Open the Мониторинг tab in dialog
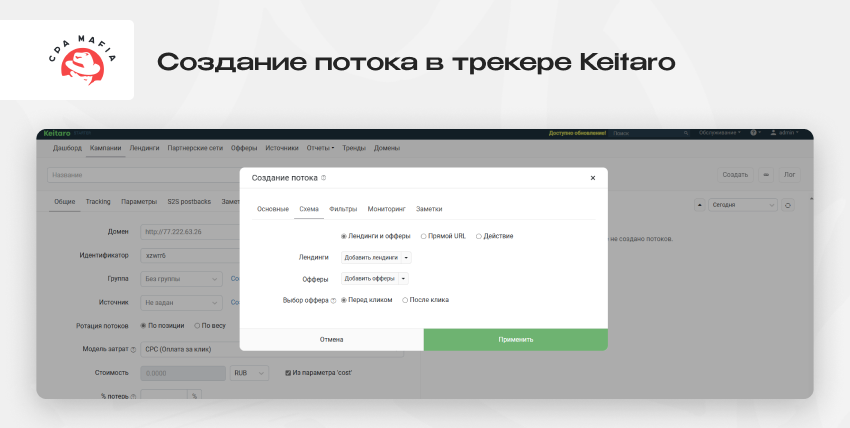Image resolution: width=850 pixels, height=428 pixels. click(x=387, y=209)
